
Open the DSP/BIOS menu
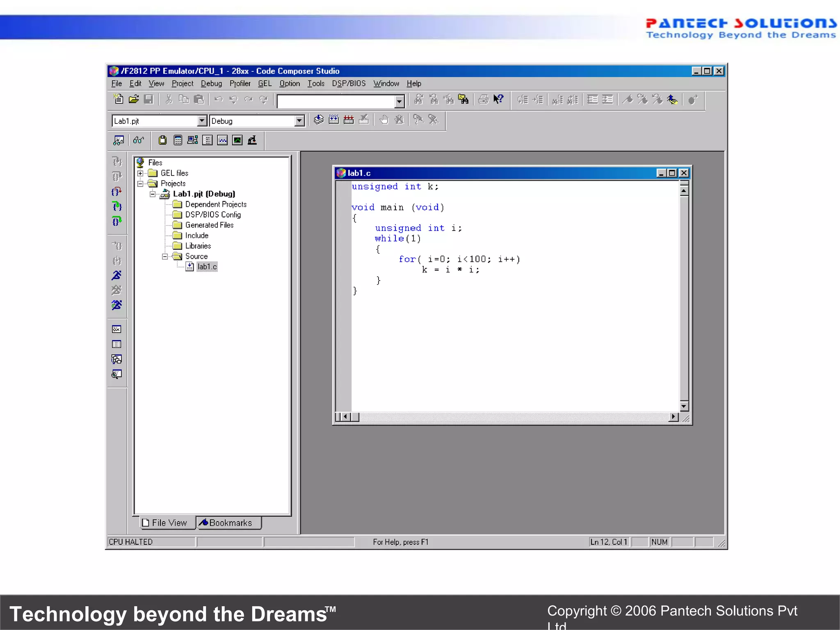coord(349,84)
